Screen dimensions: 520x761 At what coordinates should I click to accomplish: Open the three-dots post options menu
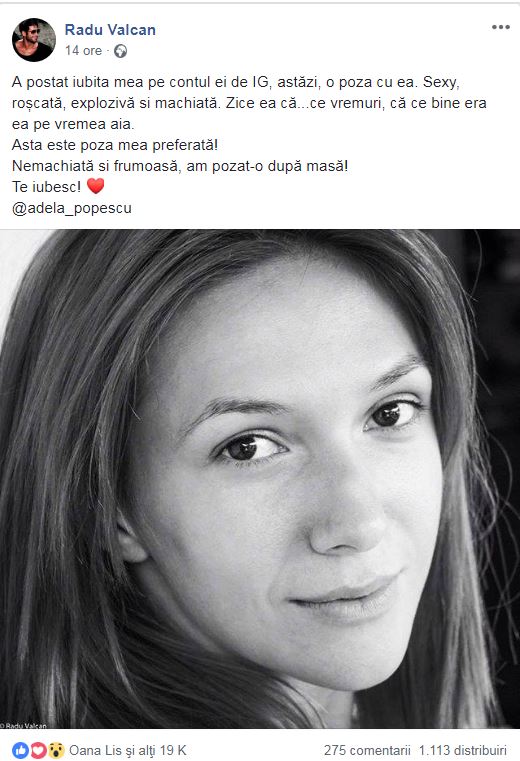coord(501,27)
